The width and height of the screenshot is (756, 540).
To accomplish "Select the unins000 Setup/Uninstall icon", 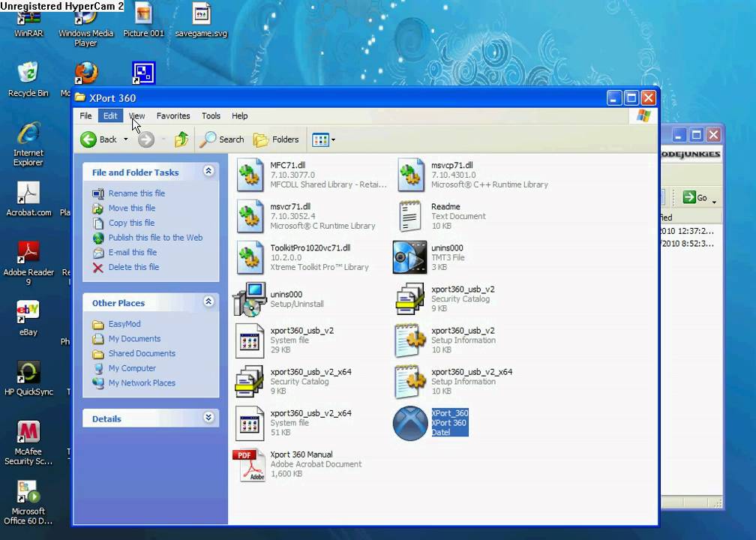I will pyautogui.click(x=250, y=299).
